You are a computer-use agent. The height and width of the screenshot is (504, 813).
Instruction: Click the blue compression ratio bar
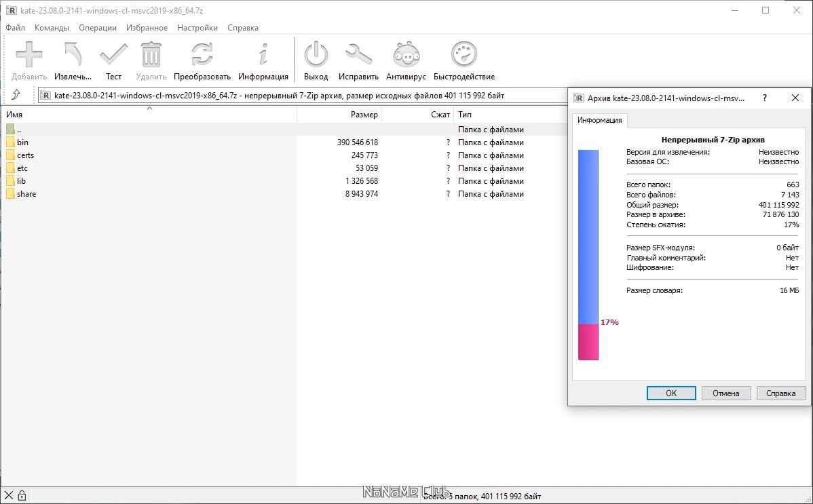(x=588, y=237)
